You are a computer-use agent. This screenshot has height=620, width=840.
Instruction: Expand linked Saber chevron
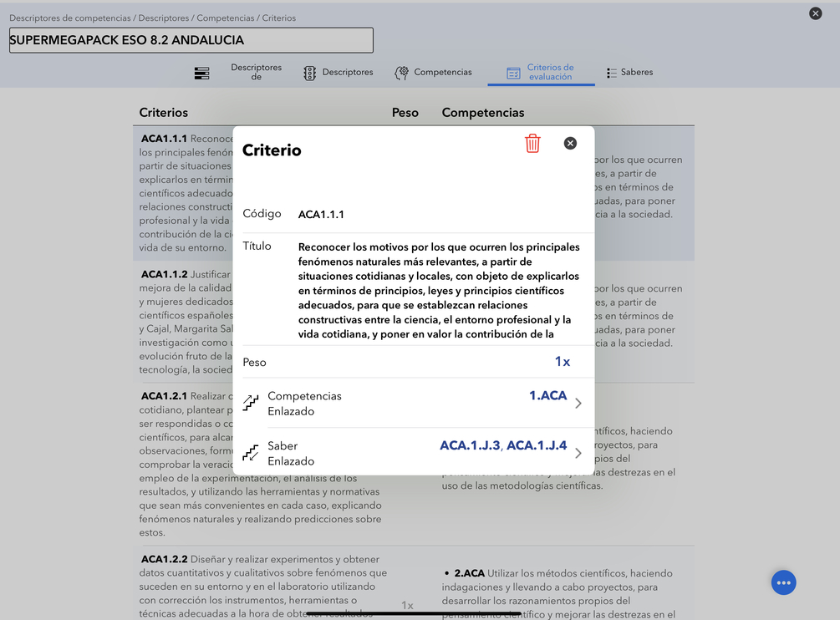[578, 454]
